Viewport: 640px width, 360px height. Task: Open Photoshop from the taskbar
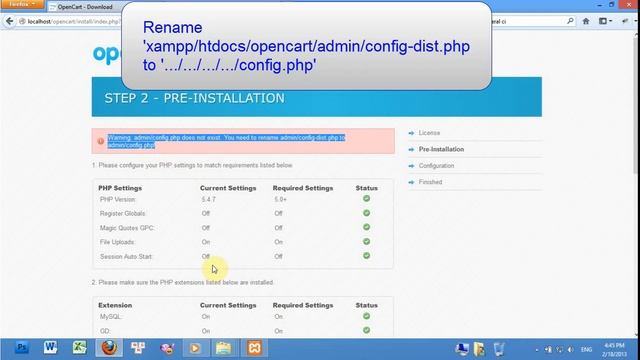pyautogui.click(x=21, y=348)
